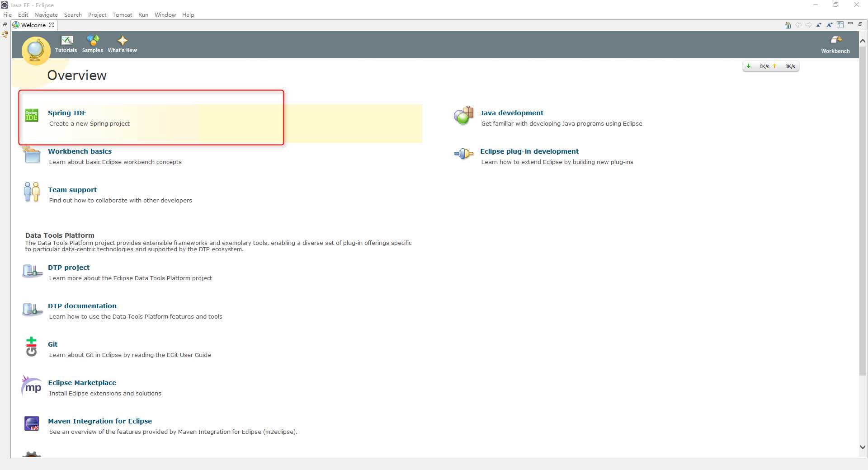Click the scrollbar up arrow

(863, 41)
